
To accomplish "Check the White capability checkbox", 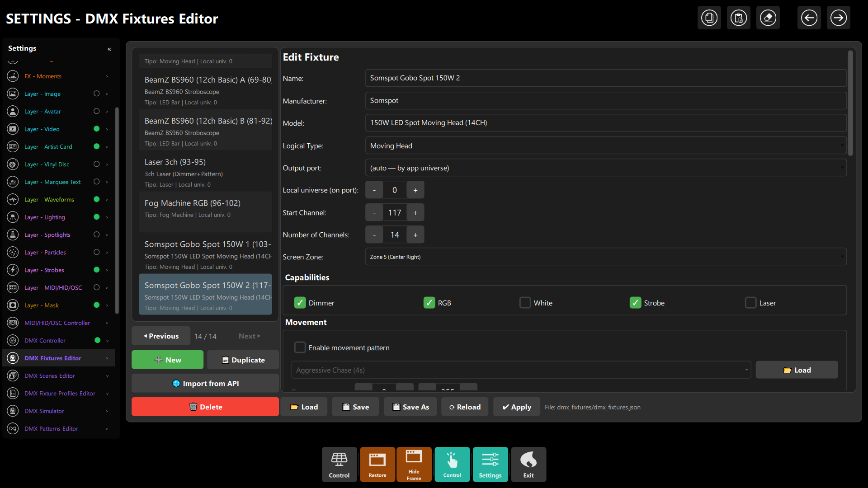I will [x=525, y=303].
